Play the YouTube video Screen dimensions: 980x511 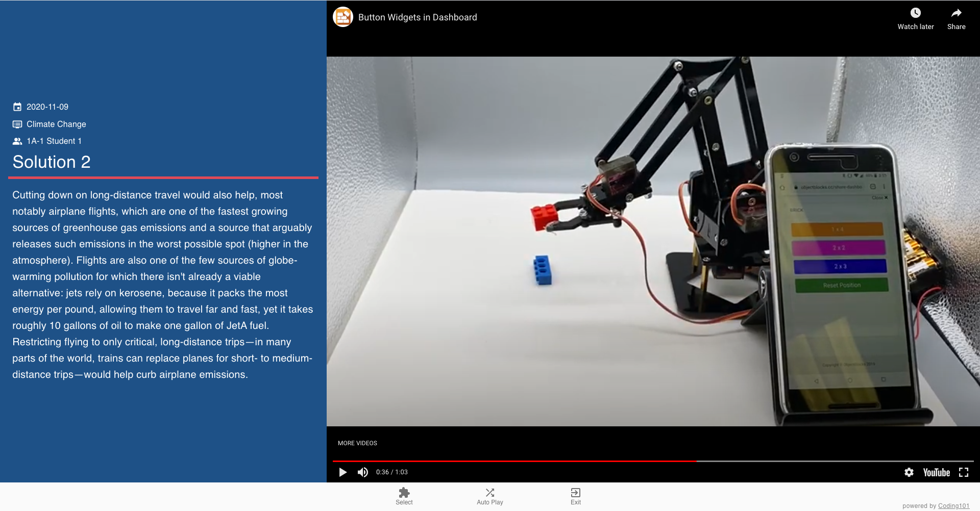(343, 472)
